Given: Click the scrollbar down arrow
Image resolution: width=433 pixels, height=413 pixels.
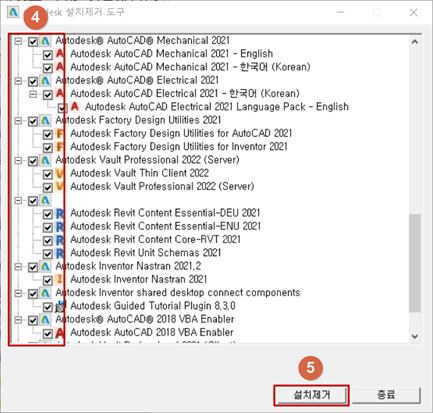Looking at the screenshot, I should [415, 336].
